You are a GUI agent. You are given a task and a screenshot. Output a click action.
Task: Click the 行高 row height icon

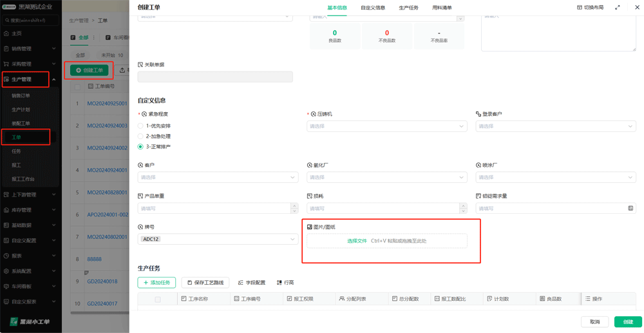279,283
